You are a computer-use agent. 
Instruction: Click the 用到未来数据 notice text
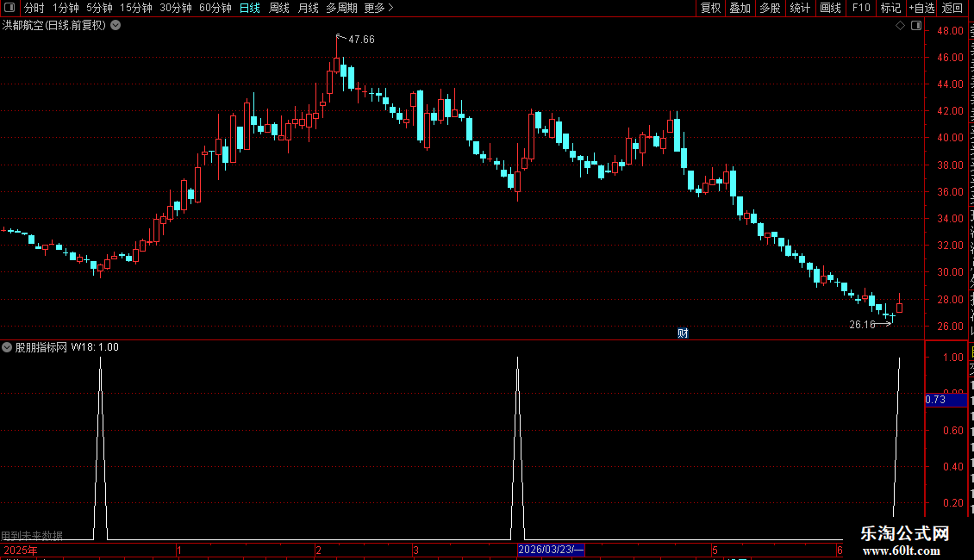(32, 536)
